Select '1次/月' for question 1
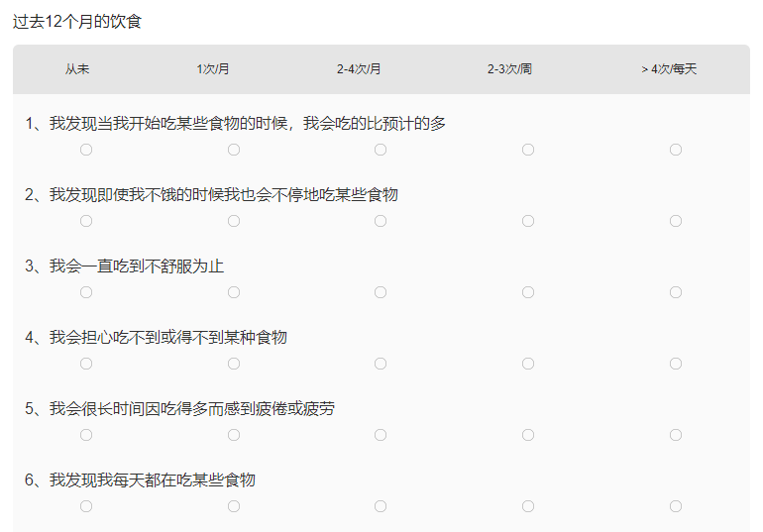The width and height of the screenshot is (763, 532). coord(234,150)
